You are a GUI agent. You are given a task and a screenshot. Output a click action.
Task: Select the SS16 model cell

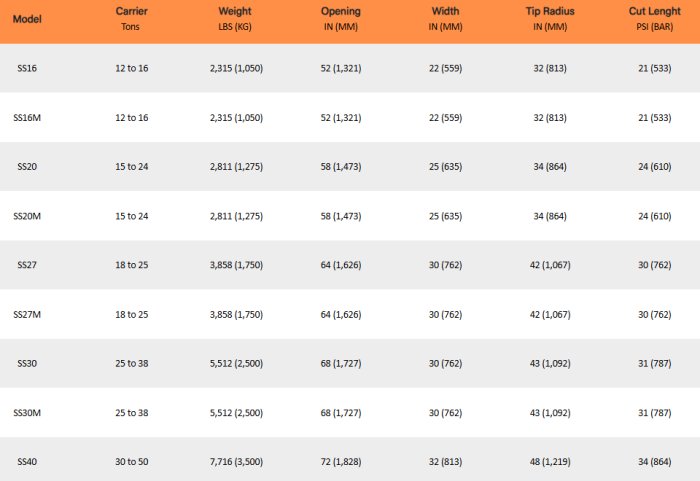point(26,68)
